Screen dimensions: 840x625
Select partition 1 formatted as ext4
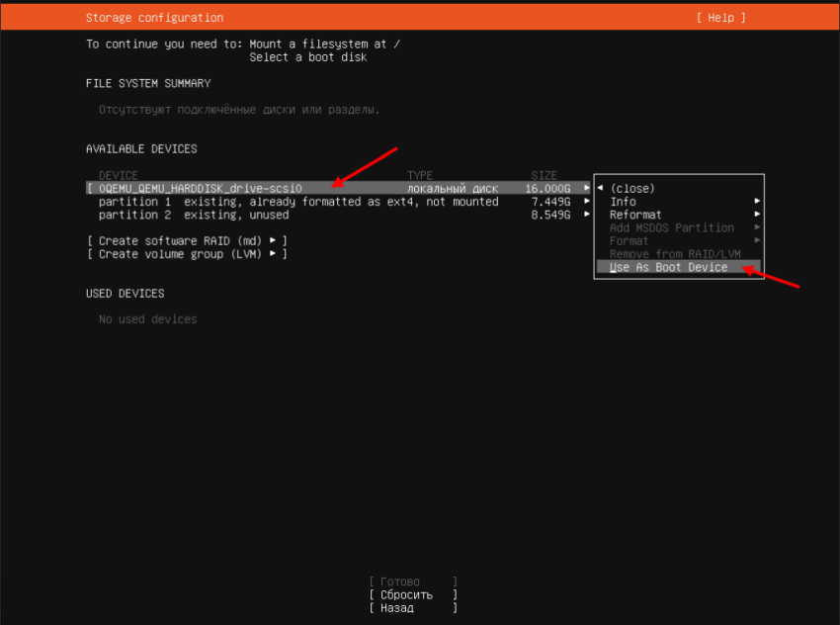coord(338,202)
